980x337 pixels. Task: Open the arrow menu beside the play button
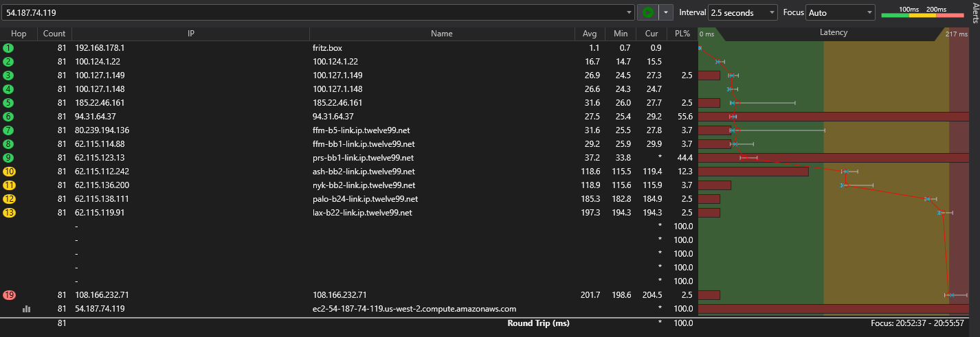pos(665,12)
